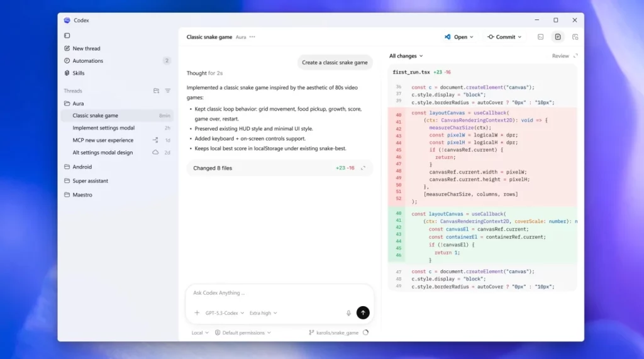Collapse the Aura folder
644x359 pixels.
point(78,104)
